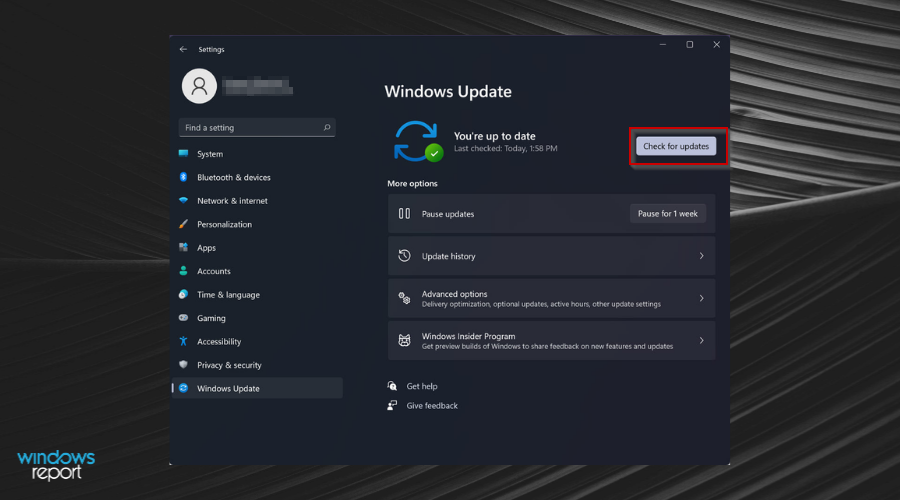Image resolution: width=900 pixels, height=500 pixels.
Task: Click the Pause updates label
Action: tap(448, 214)
